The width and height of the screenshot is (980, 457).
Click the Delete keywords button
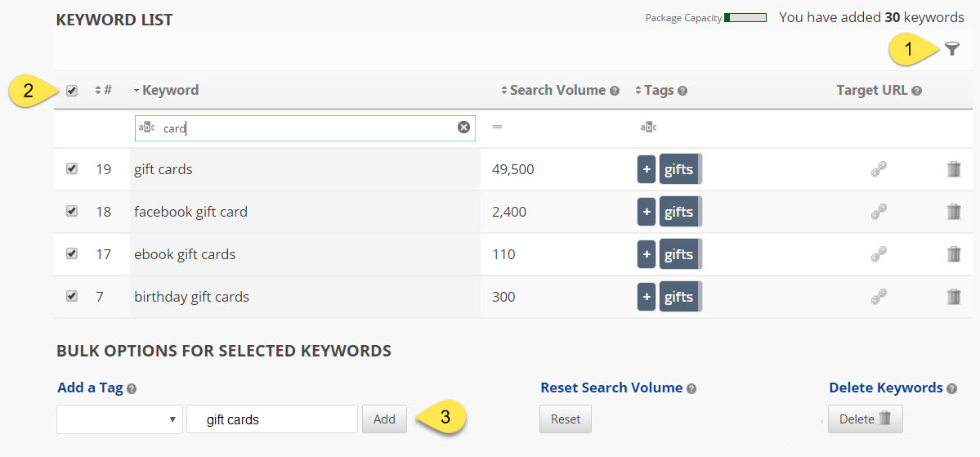tap(865, 419)
